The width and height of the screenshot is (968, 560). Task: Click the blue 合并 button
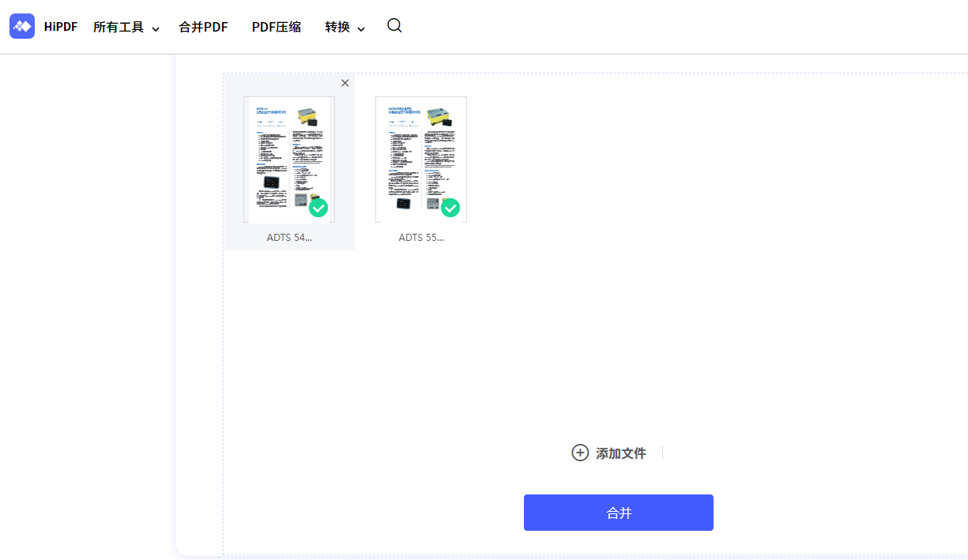618,512
